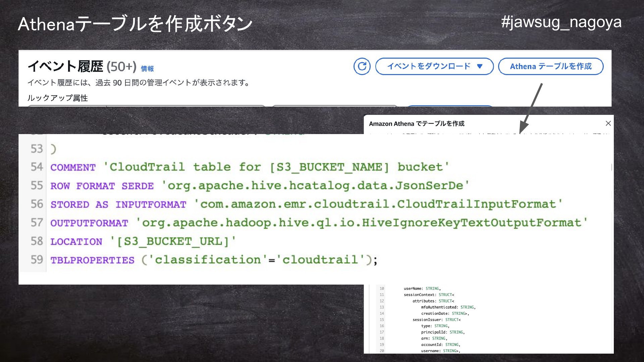Click the TBLPROPERTIES classification line

tap(214, 260)
